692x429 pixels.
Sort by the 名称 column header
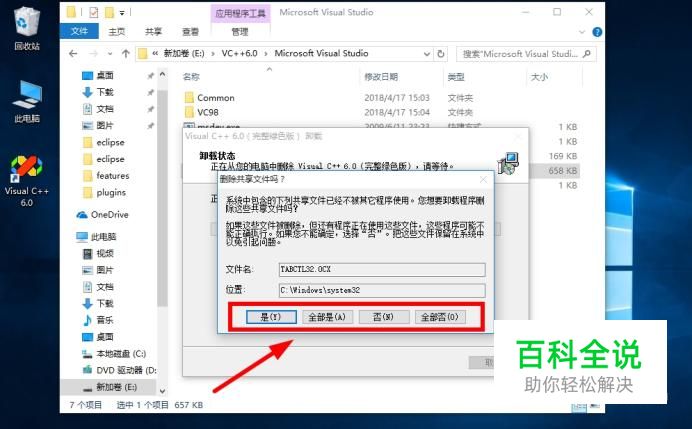[x=191, y=77]
